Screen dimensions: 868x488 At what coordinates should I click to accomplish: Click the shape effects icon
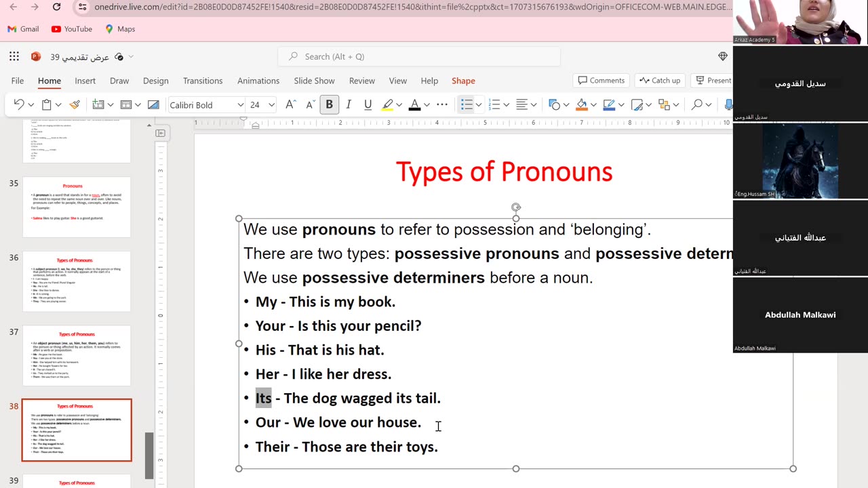(x=637, y=105)
